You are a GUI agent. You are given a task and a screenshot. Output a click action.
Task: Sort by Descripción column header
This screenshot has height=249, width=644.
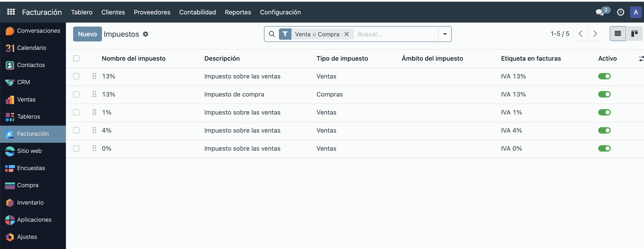222,58
